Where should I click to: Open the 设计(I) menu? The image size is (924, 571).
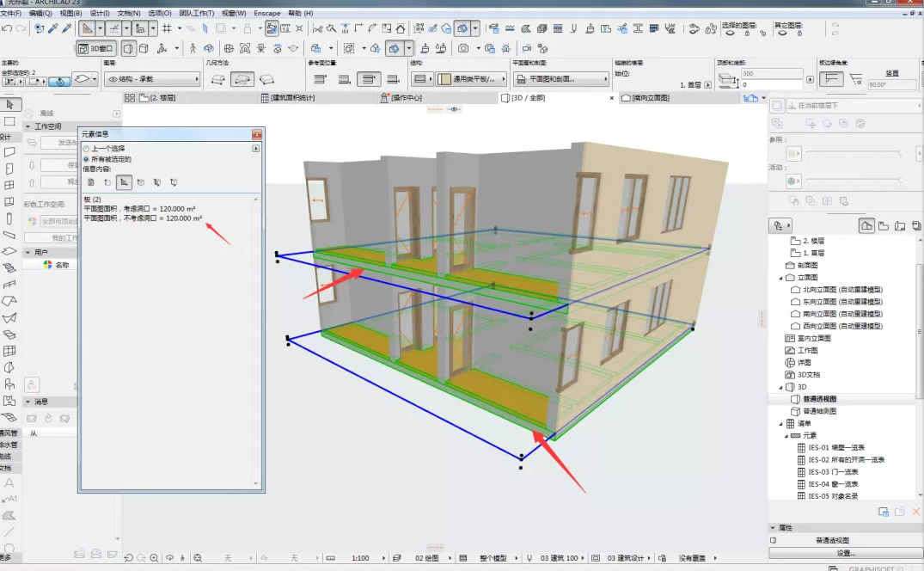tap(100, 13)
